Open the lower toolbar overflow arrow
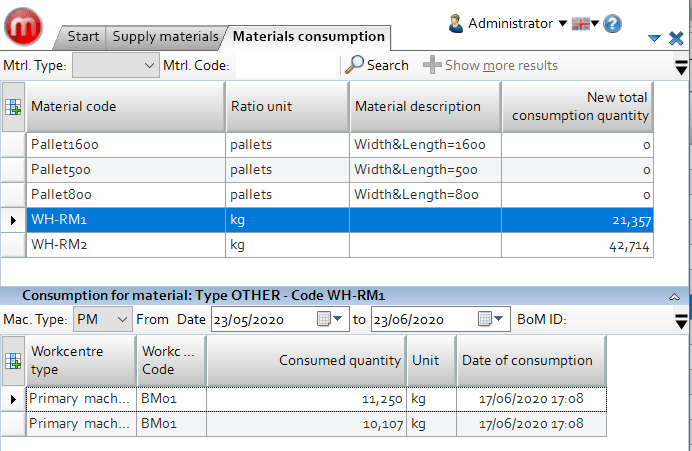 tap(681, 322)
